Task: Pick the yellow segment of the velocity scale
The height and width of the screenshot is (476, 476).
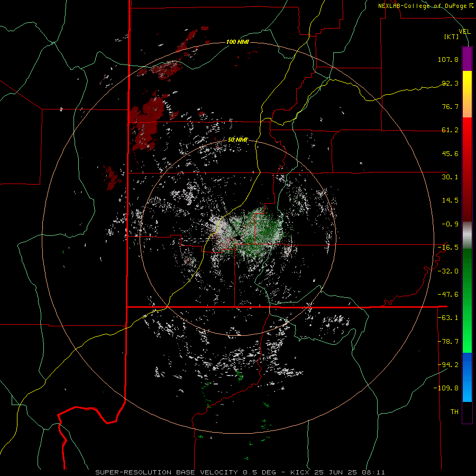Action: [467, 94]
